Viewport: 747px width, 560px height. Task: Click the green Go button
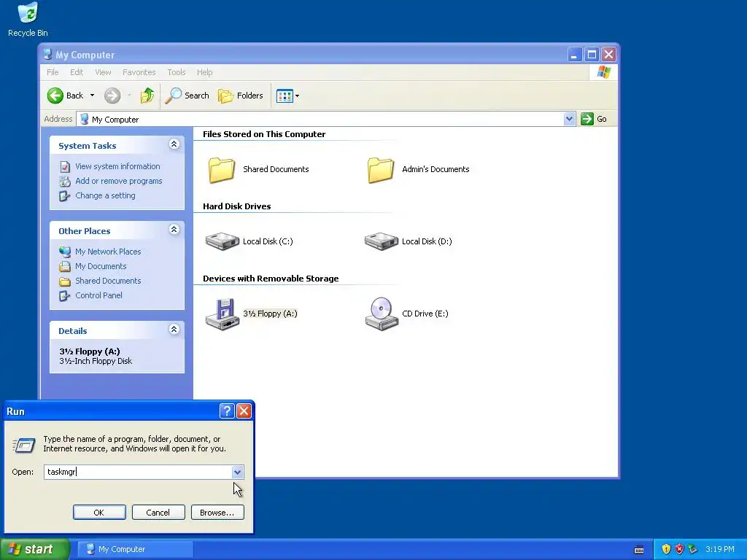coord(594,119)
